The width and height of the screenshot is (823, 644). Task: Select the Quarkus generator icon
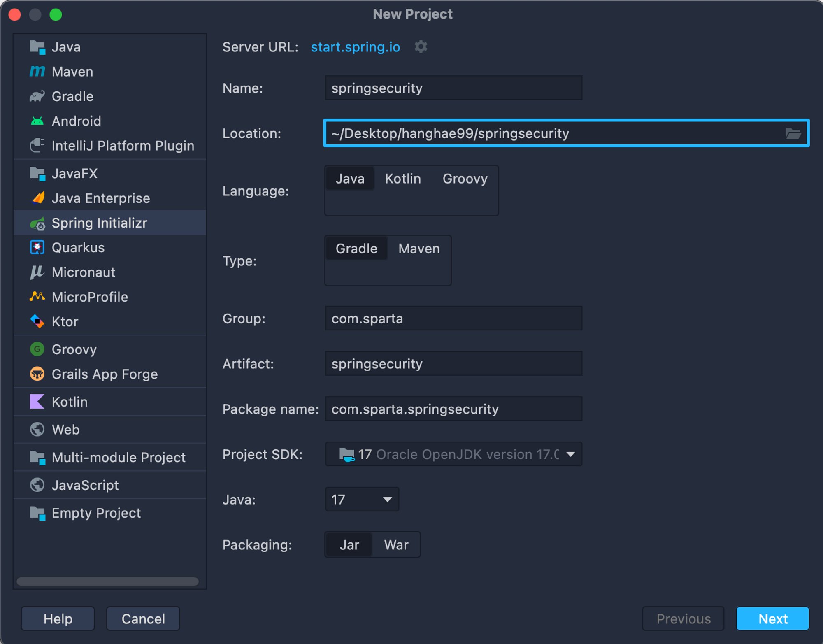click(37, 248)
